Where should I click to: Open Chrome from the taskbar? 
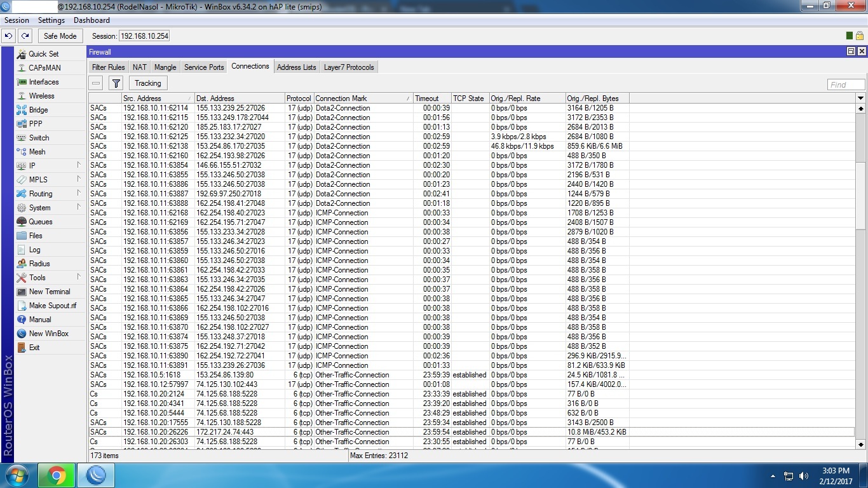[56, 475]
